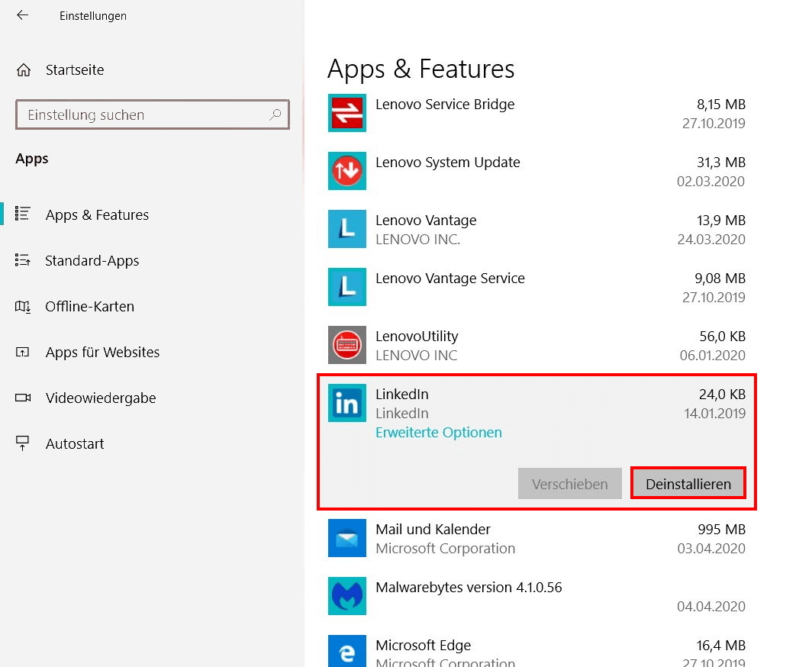
Task: Select the Lenovo System Update name
Action: pyautogui.click(x=447, y=162)
